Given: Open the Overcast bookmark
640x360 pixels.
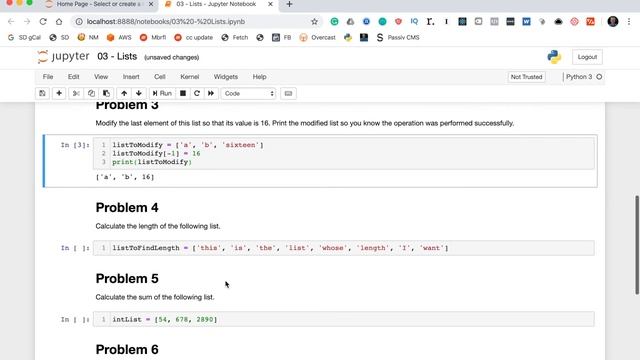Looking at the screenshot, I should pyautogui.click(x=318, y=38).
